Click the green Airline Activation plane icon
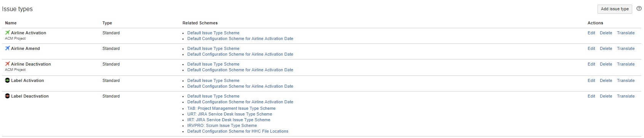The width and height of the screenshot is (644, 138). pyautogui.click(x=7, y=33)
